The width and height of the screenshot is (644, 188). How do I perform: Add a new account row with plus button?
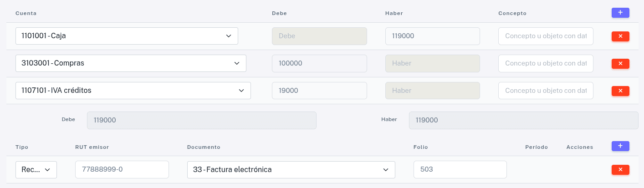[x=620, y=13]
